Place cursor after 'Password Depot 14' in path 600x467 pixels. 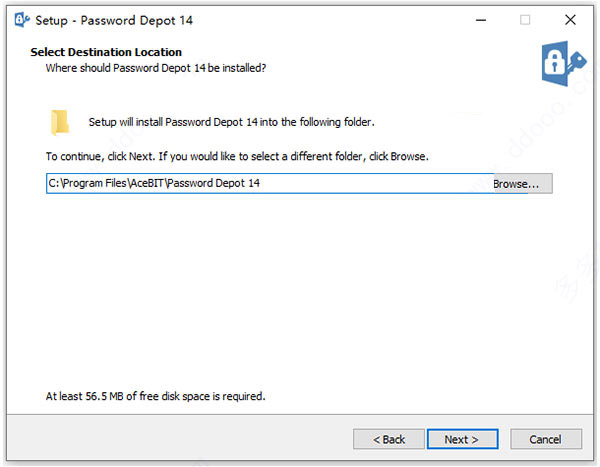261,183
